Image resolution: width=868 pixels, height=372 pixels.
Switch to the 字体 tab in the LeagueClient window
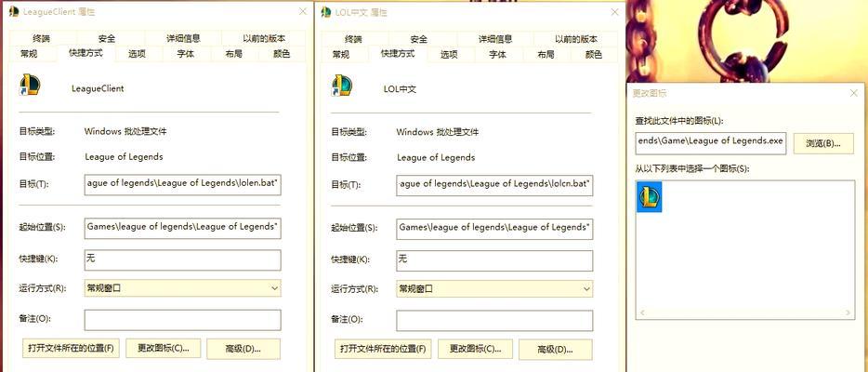(186, 54)
